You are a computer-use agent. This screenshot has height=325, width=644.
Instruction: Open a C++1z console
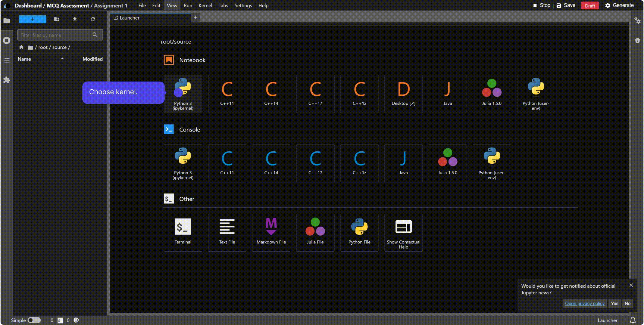[359, 163]
